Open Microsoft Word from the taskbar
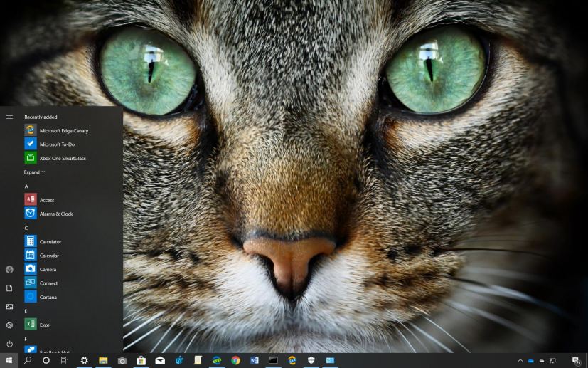Viewport: 588px width, 368px height. pyautogui.click(x=255, y=360)
